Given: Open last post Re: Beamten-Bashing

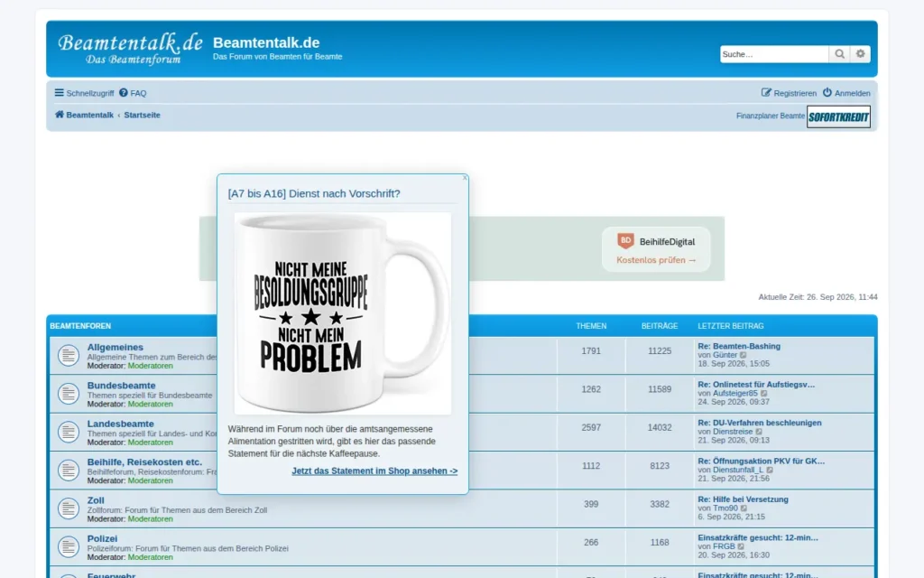Looking at the screenshot, I should (739, 346).
